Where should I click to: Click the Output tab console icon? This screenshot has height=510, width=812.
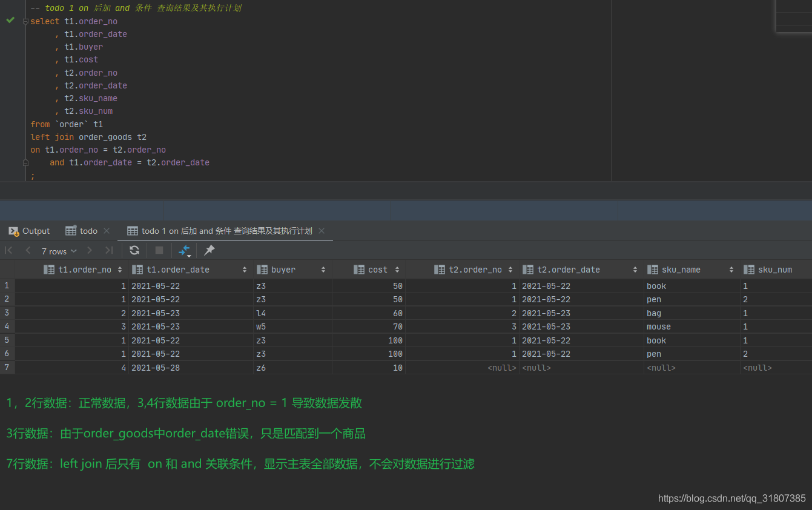point(13,231)
